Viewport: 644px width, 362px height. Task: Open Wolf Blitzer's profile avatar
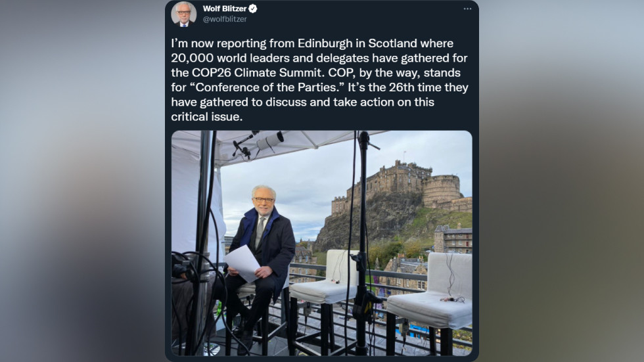tap(183, 14)
